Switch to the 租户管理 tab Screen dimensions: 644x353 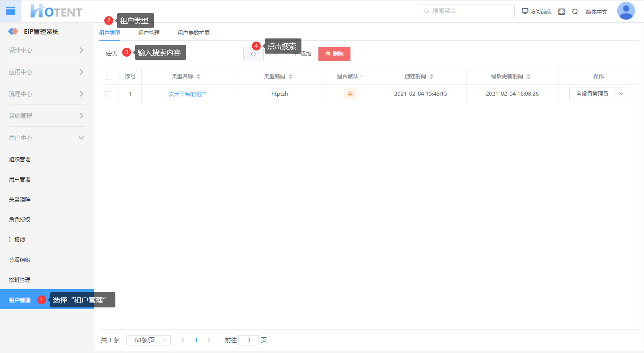pos(149,33)
